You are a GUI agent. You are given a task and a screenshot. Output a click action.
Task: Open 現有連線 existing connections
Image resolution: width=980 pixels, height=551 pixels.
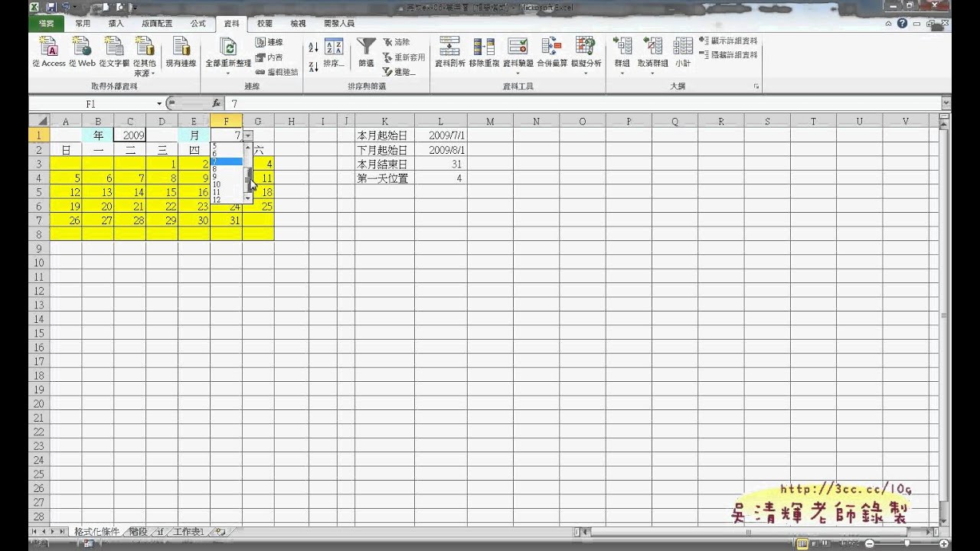tap(181, 53)
